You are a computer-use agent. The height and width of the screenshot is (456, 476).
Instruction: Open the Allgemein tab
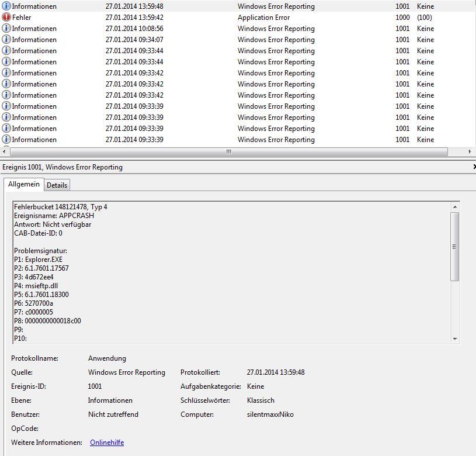click(x=24, y=184)
